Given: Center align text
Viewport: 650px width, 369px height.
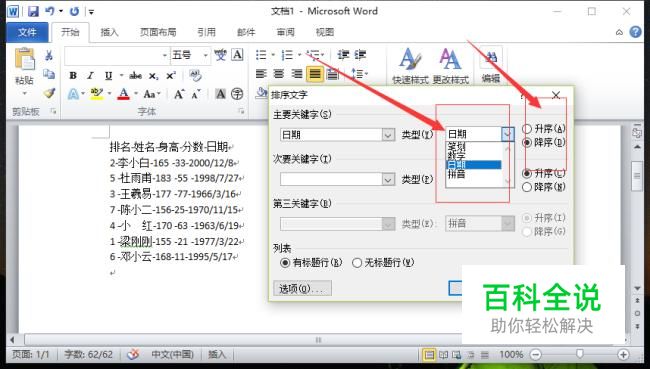Looking at the screenshot, I should (279, 74).
